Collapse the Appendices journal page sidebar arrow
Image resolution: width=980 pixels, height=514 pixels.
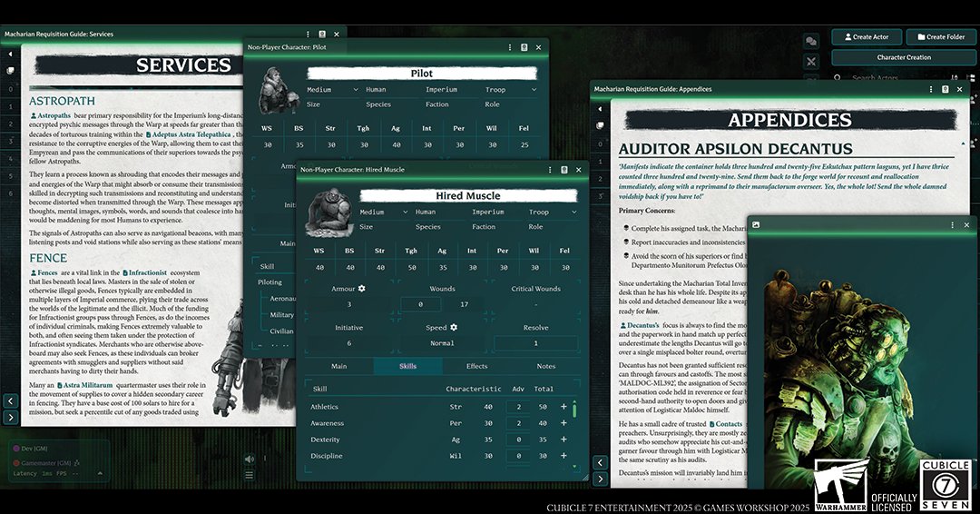coord(600,109)
